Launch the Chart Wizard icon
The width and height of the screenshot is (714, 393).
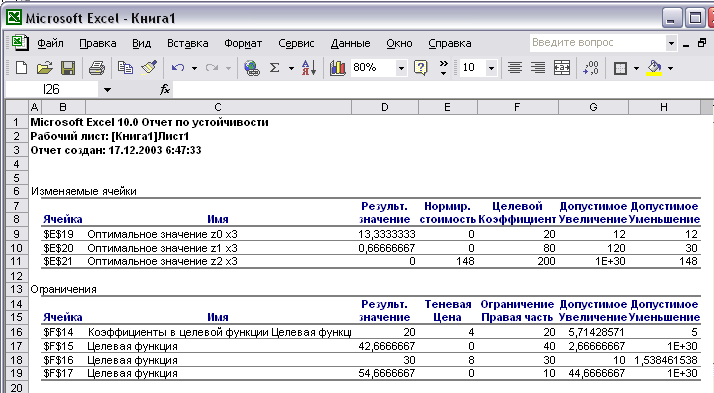337,68
